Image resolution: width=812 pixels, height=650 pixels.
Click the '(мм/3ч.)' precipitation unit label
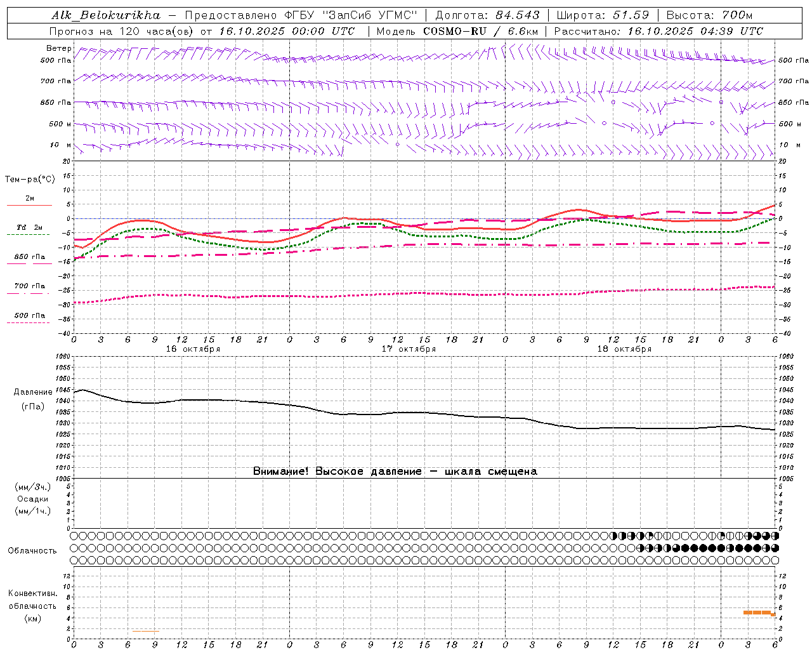pyautogui.click(x=33, y=487)
